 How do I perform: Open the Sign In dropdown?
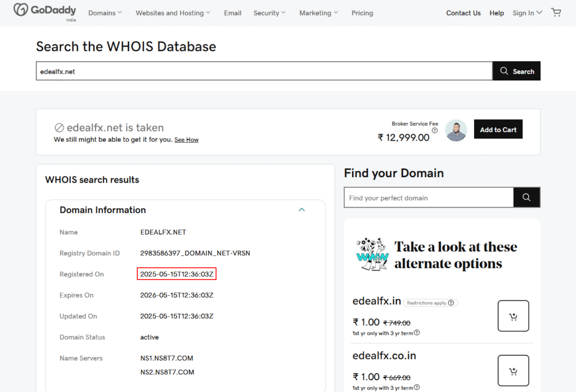pyautogui.click(x=527, y=13)
